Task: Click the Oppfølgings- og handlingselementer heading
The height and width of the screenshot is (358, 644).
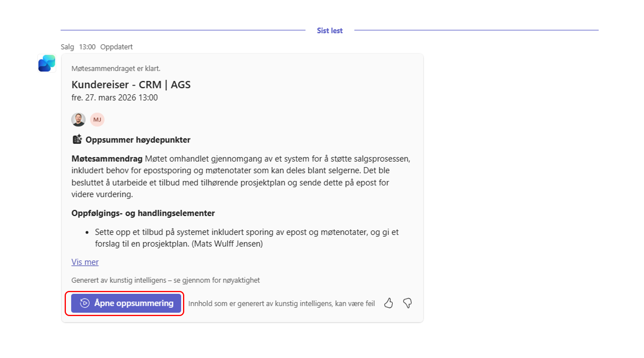Action: [143, 213]
